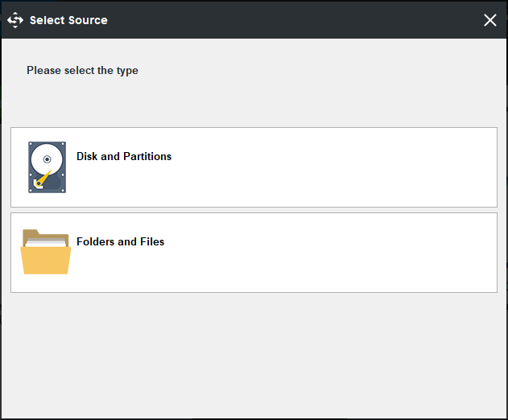Click empty space right of Disk and Partitions
508x420 pixels.
[338, 167]
